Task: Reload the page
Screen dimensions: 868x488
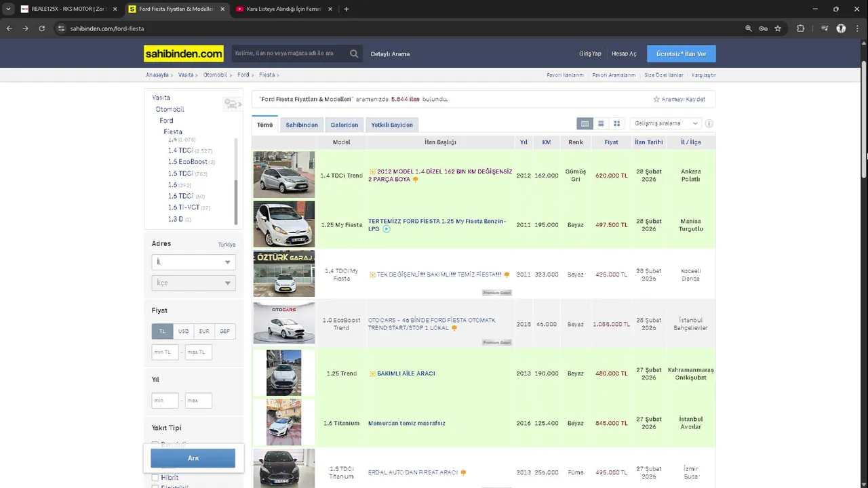Action: [x=41, y=28]
